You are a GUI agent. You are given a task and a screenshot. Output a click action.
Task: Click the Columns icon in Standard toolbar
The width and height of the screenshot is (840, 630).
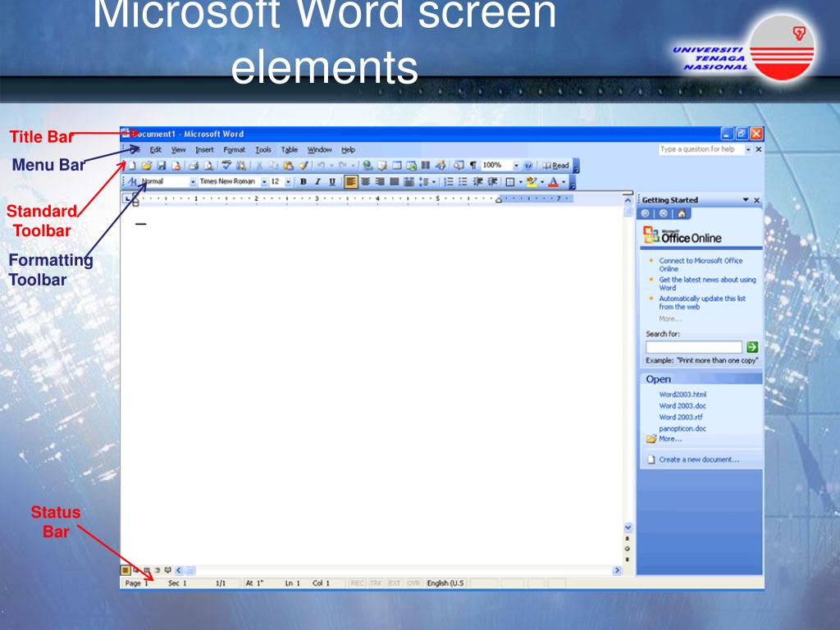point(426,166)
